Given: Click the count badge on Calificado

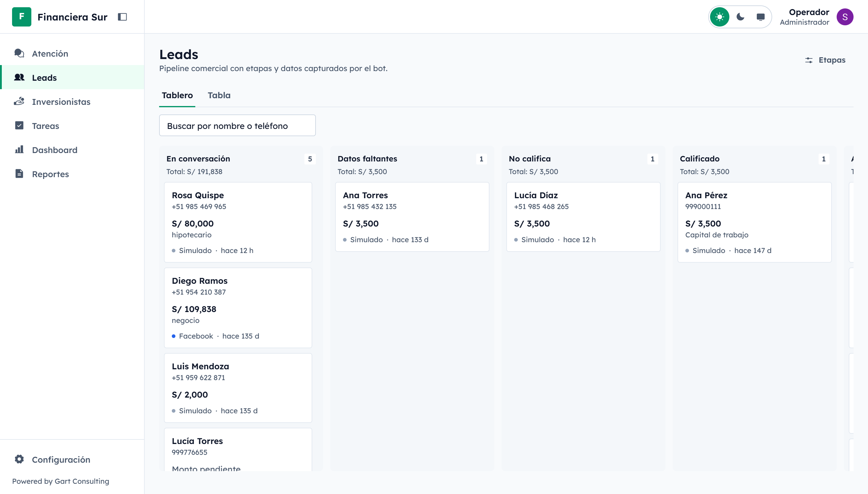Looking at the screenshot, I should coord(823,159).
